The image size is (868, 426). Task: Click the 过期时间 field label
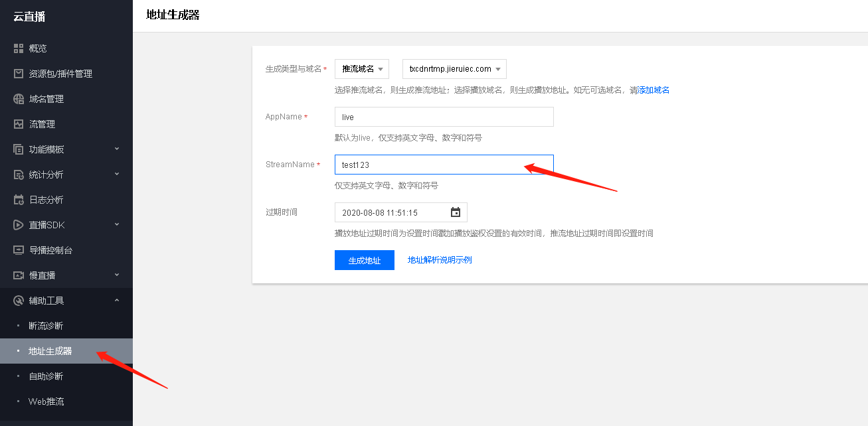coord(282,212)
